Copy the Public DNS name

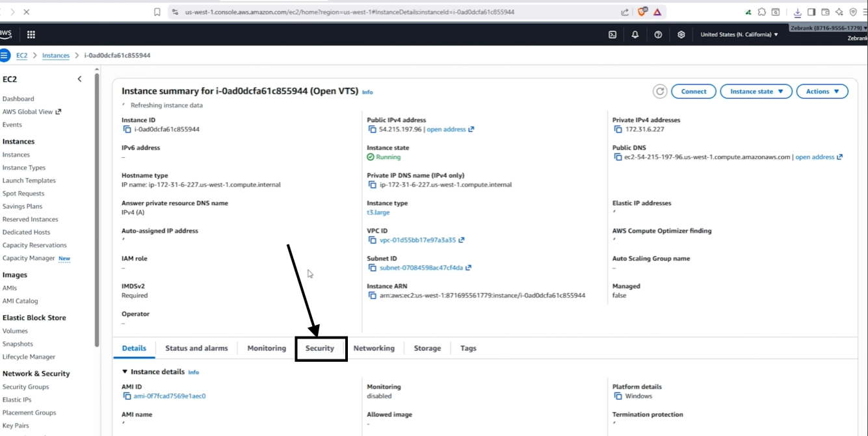click(618, 157)
